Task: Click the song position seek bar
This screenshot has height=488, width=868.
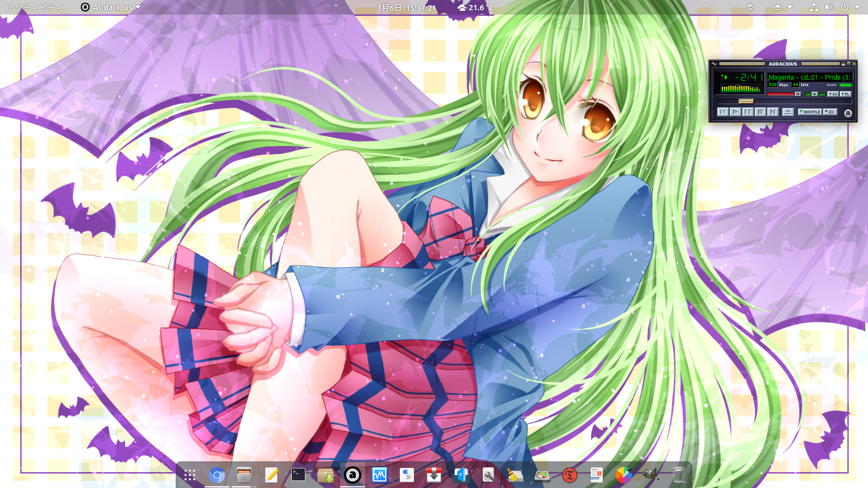Action: 784,101
